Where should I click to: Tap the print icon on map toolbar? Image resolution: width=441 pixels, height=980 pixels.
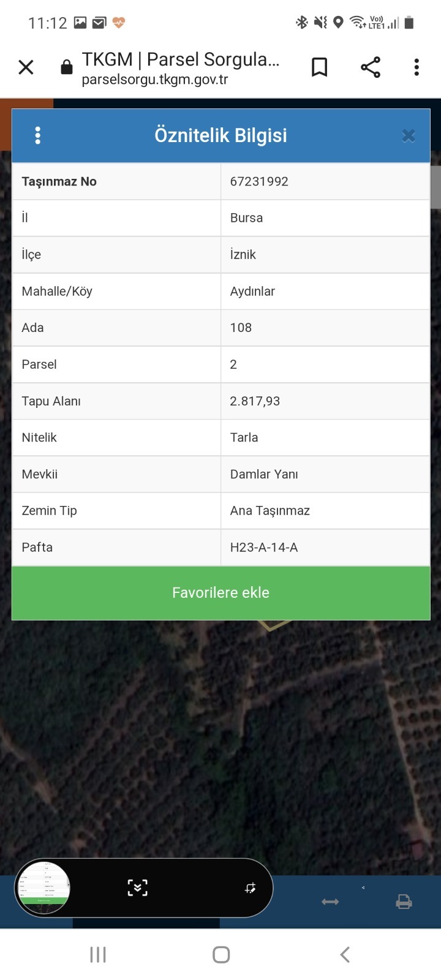click(x=404, y=902)
